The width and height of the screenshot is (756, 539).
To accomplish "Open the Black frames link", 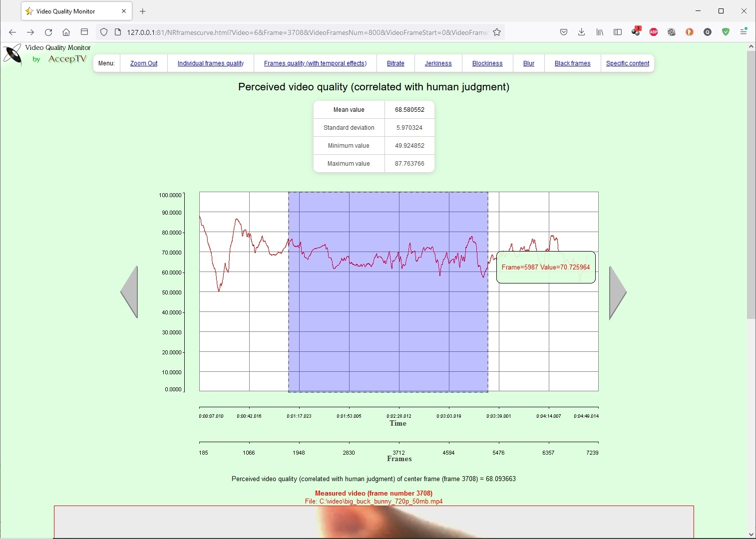I will pyautogui.click(x=572, y=63).
